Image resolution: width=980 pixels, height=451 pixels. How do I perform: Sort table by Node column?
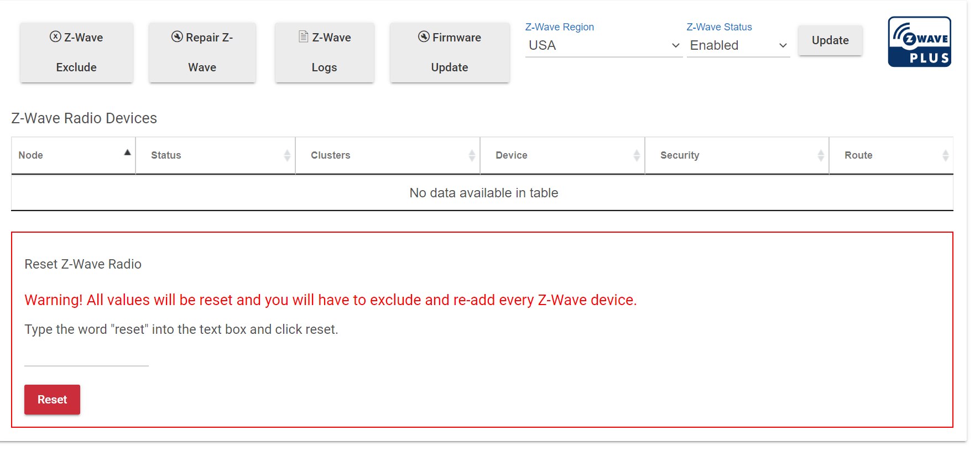point(74,155)
